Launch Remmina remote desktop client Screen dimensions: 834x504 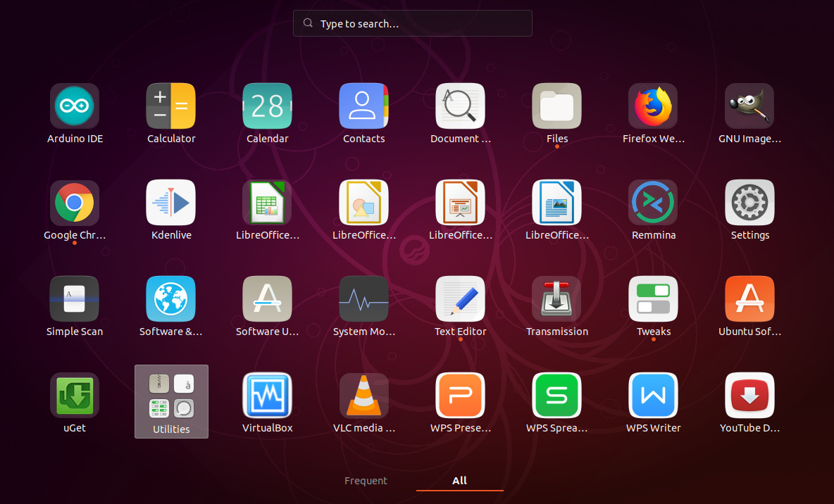click(x=653, y=203)
